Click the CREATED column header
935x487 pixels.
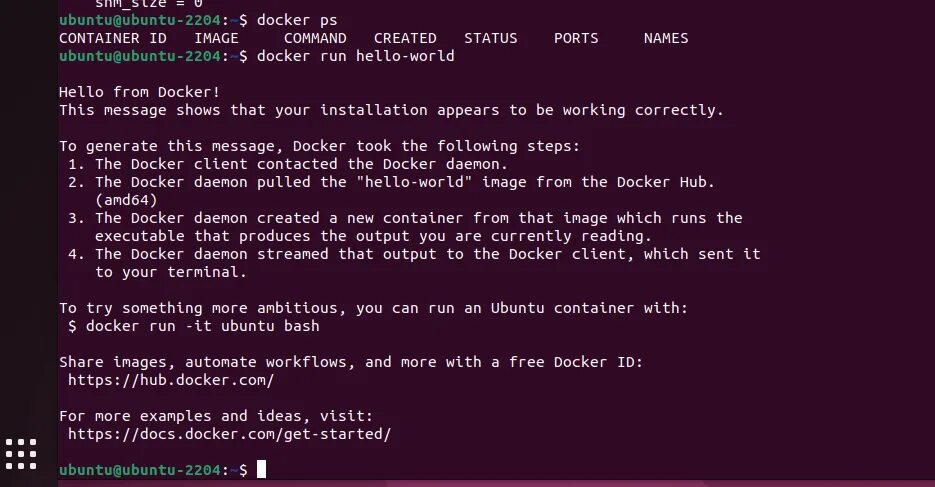click(x=405, y=38)
